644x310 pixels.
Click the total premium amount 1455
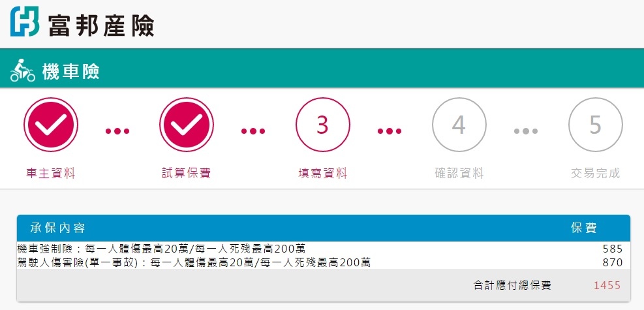point(607,285)
